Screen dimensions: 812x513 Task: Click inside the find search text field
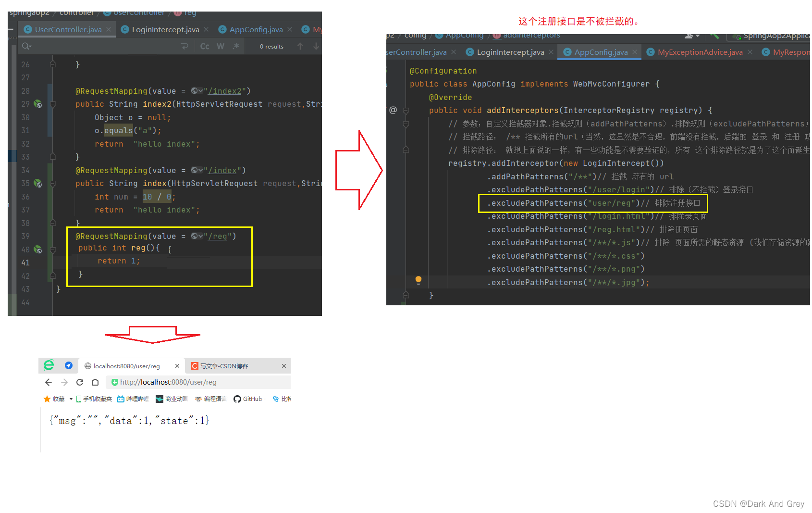click(x=106, y=46)
